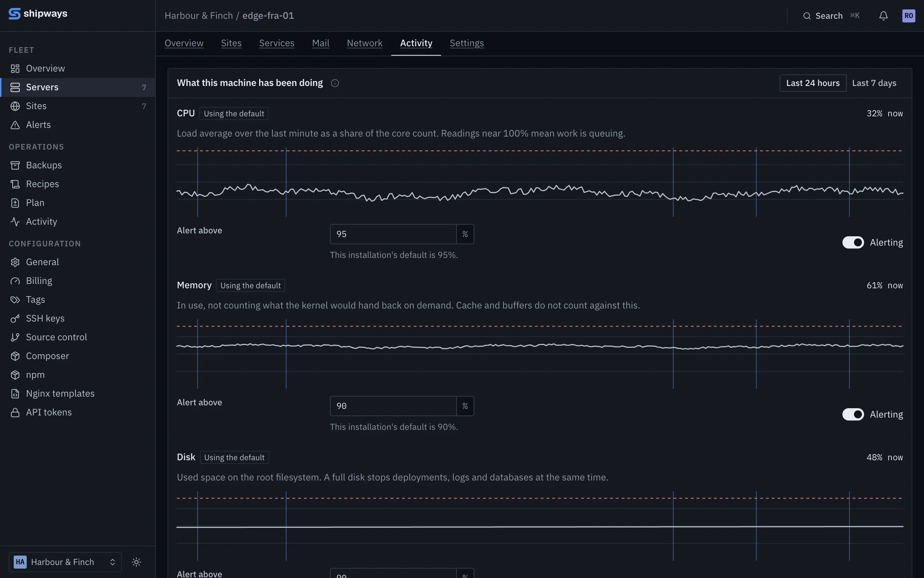Click the Sites globe icon
This screenshot has height=578, width=924.
point(15,106)
